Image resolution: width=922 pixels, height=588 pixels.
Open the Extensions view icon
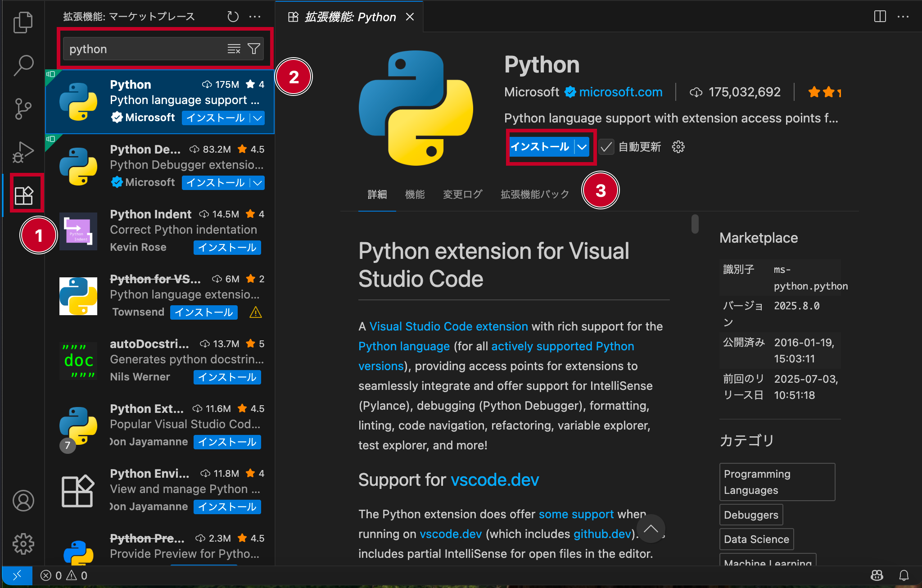(x=23, y=195)
